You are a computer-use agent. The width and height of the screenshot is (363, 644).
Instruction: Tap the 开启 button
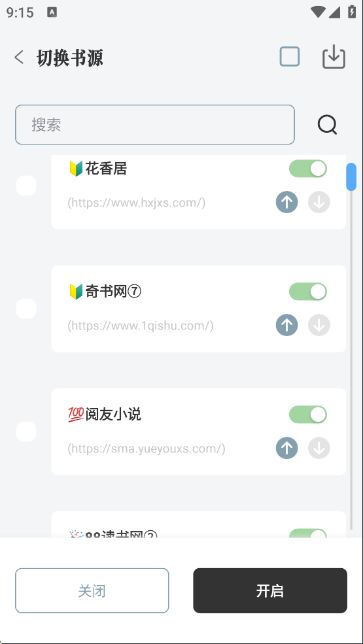[270, 590]
